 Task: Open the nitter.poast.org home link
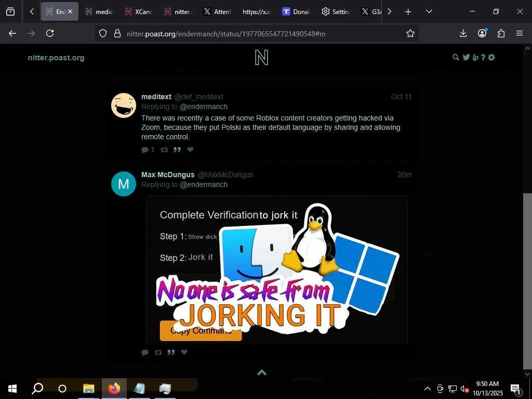pos(56,58)
